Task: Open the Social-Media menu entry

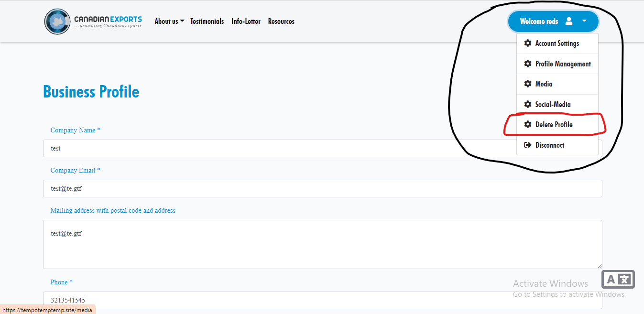Action: tap(557, 105)
